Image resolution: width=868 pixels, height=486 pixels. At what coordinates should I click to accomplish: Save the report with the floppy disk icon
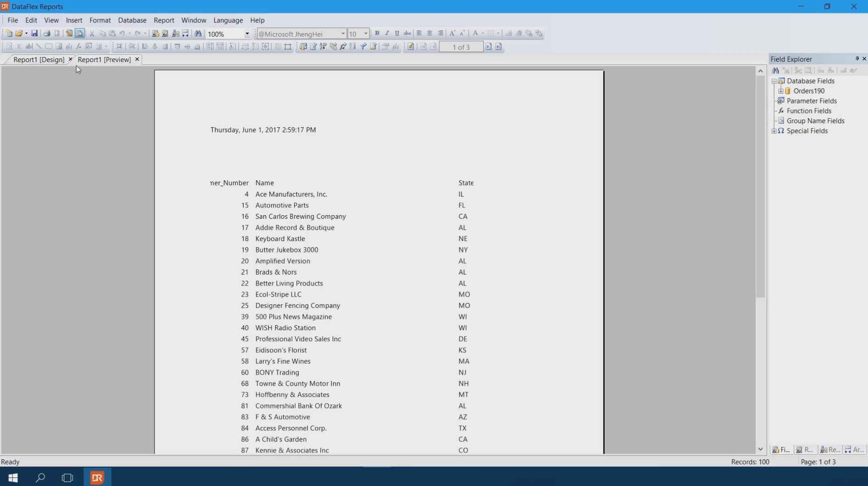(x=34, y=34)
